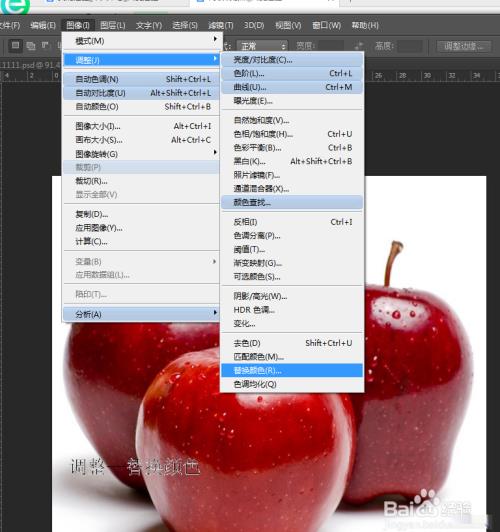Image resolution: width=500 pixels, height=532 pixels.
Task: Open 色阶(L)... adjustment
Action: pos(292,73)
